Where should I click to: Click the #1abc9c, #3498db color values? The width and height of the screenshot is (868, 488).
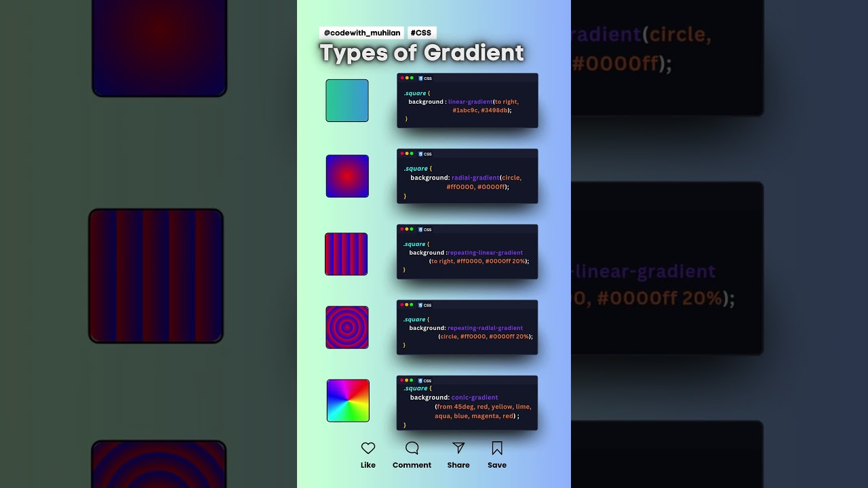[481, 110]
